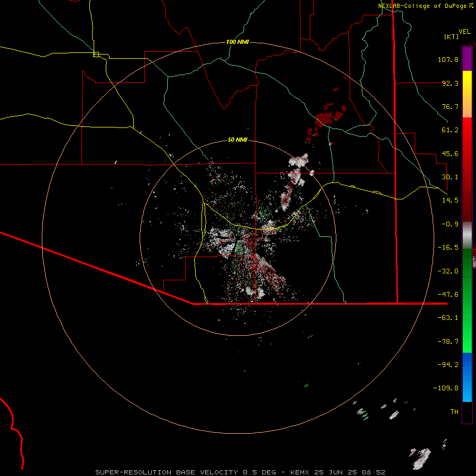Click the 100 NMI range ring label
Screen dimensions: 476x476
pos(237,42)
